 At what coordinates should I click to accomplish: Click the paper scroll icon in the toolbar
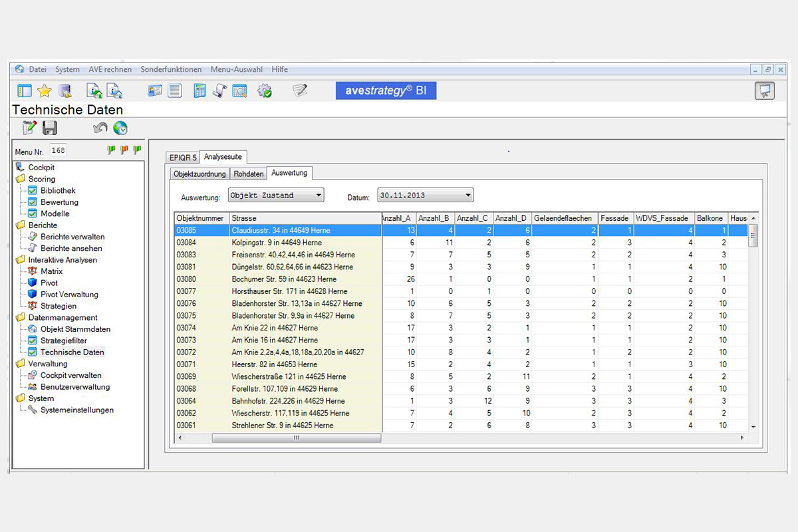pyautogui.click(x=219, y=91)
